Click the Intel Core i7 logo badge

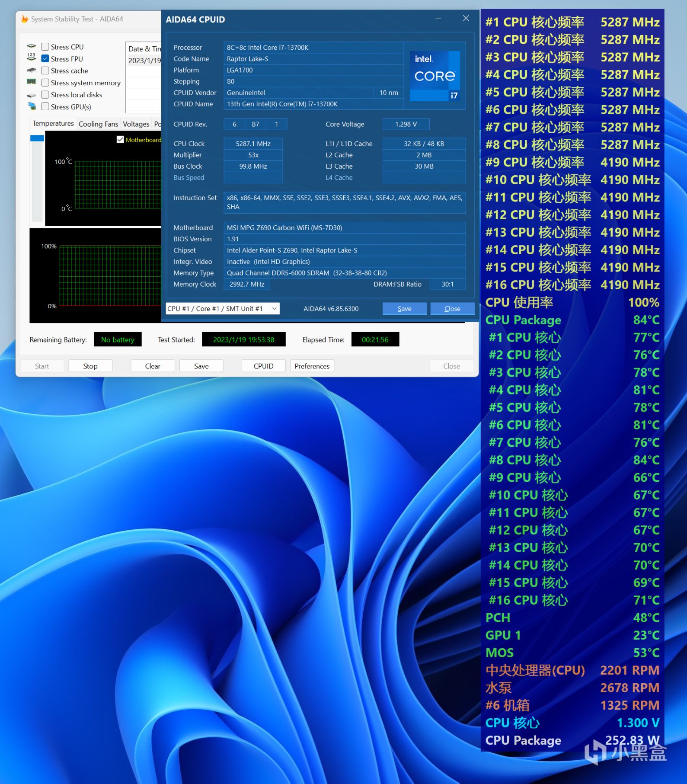435,76
